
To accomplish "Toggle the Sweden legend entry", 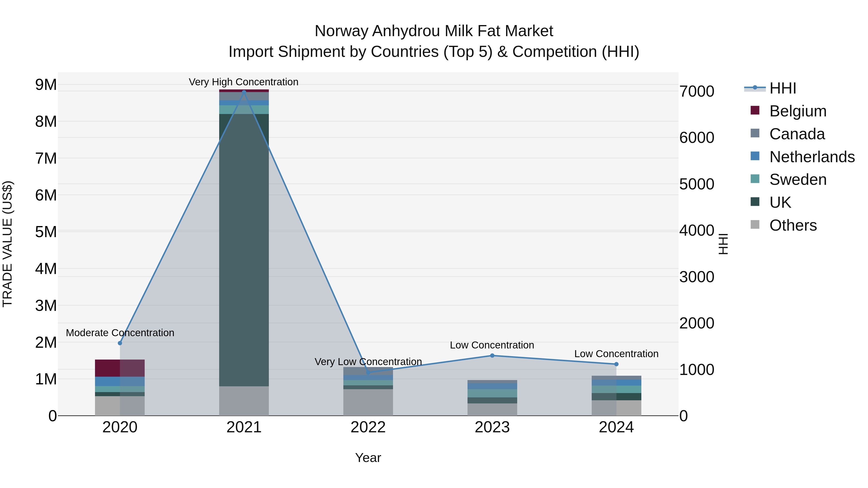I will (x=788, y=179).
